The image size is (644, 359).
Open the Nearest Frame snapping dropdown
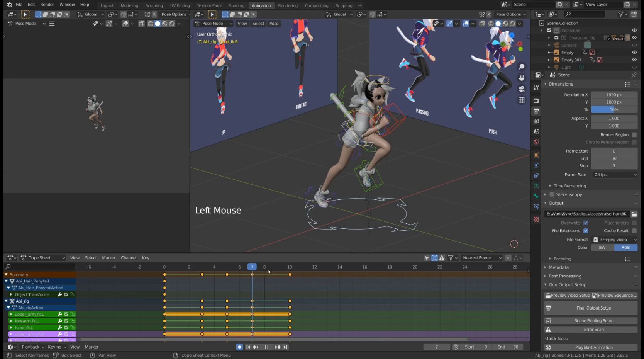[x=482, y=258]
